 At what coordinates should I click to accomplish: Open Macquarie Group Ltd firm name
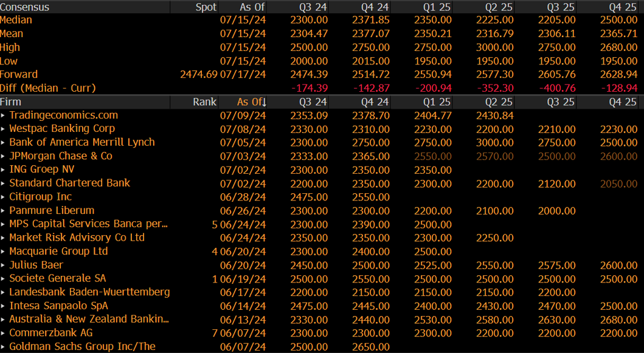coord(58,251)
